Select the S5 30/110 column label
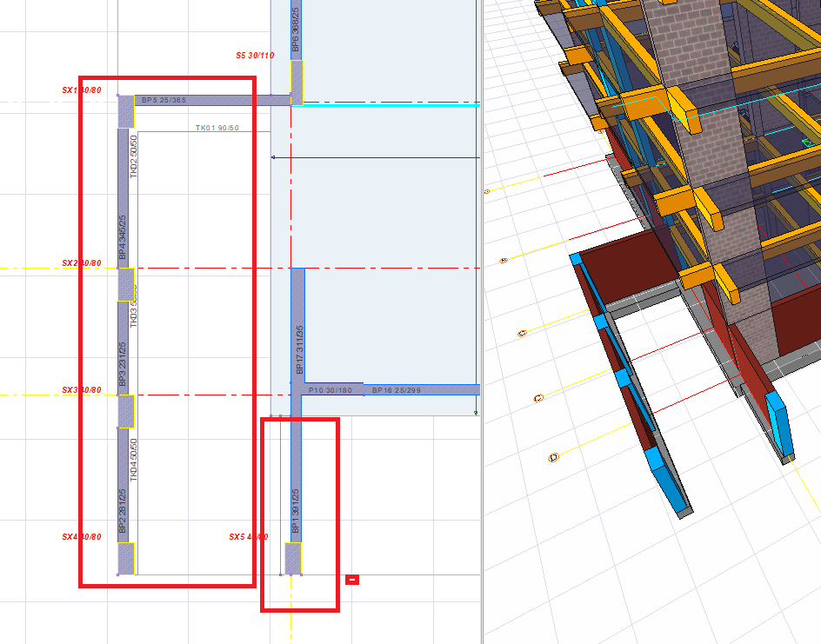 click(x=255, y=56)
